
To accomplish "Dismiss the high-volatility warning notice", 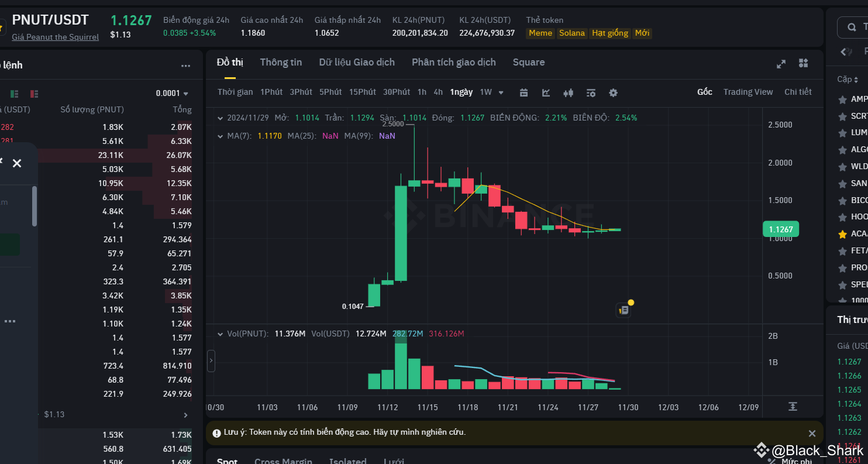I will 812,433.
